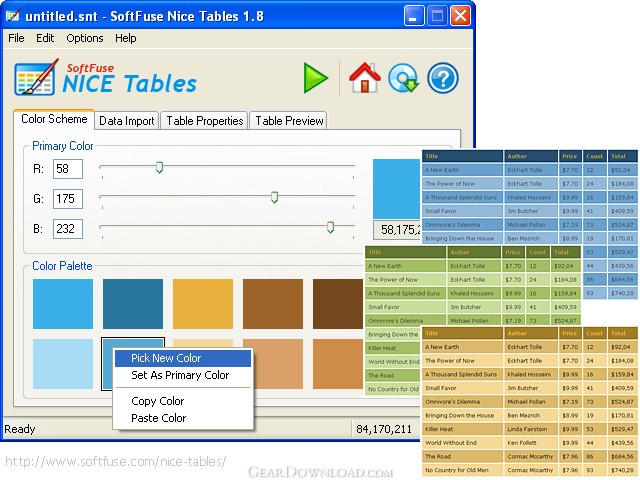640x480 pixels.
Task: Open the blue question mark Help icon
Action: pyautogui.click(x=443, y=78)
